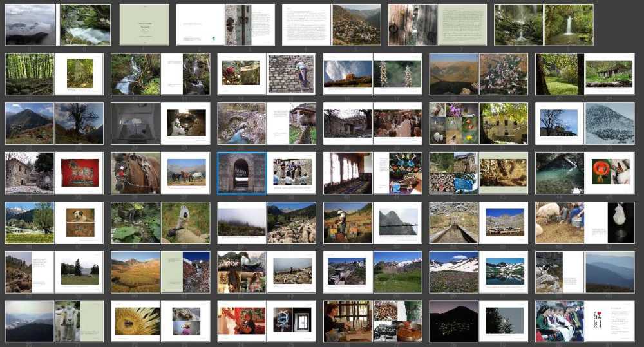Open the man climbing stone wall page

pyautogui.click(x=291, y=74)
